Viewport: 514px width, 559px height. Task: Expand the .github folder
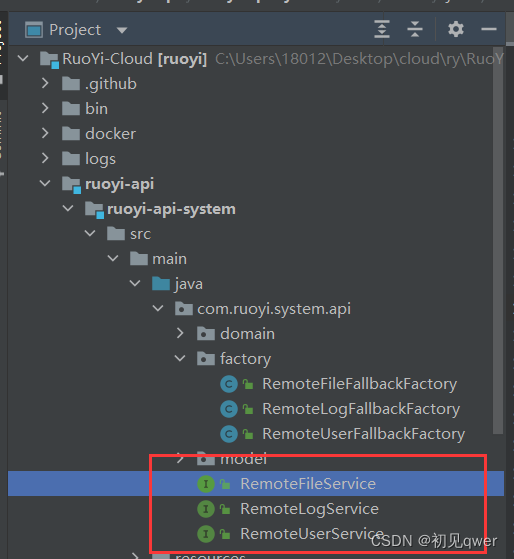[x=45, y=83]
